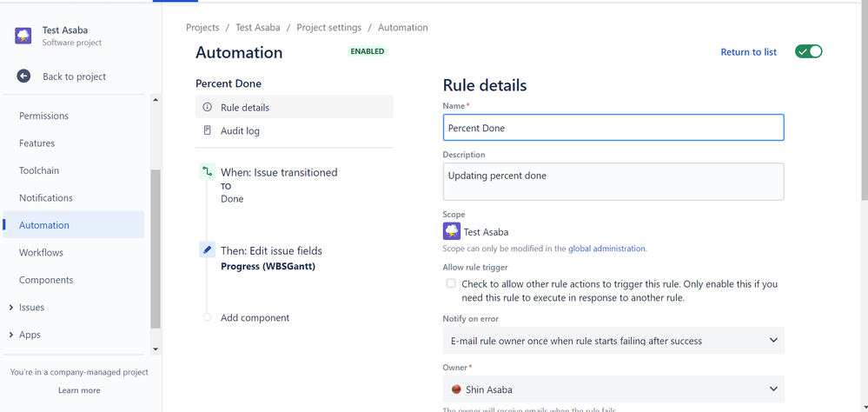The height and width of the screenshot is (412, 868).
Task: Click the Return to list link
Action: tap(748, 52)
